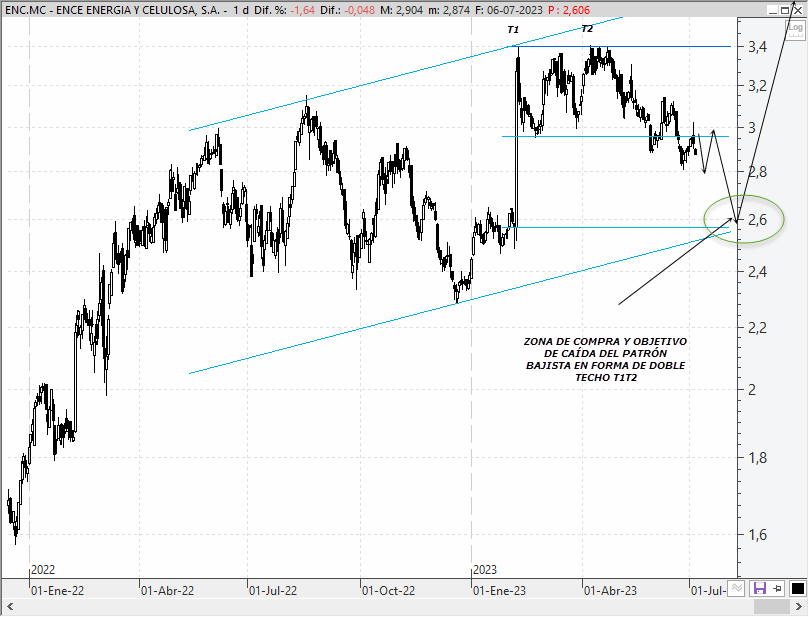Click the 1,8 price axis label
This screenshot has width=809, height=617.
[757, 458]
